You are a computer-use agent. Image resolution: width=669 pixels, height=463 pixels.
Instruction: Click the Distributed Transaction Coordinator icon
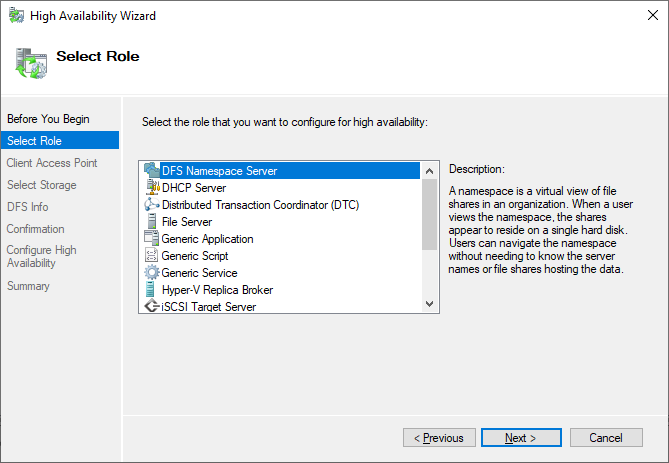pos(152,204)
